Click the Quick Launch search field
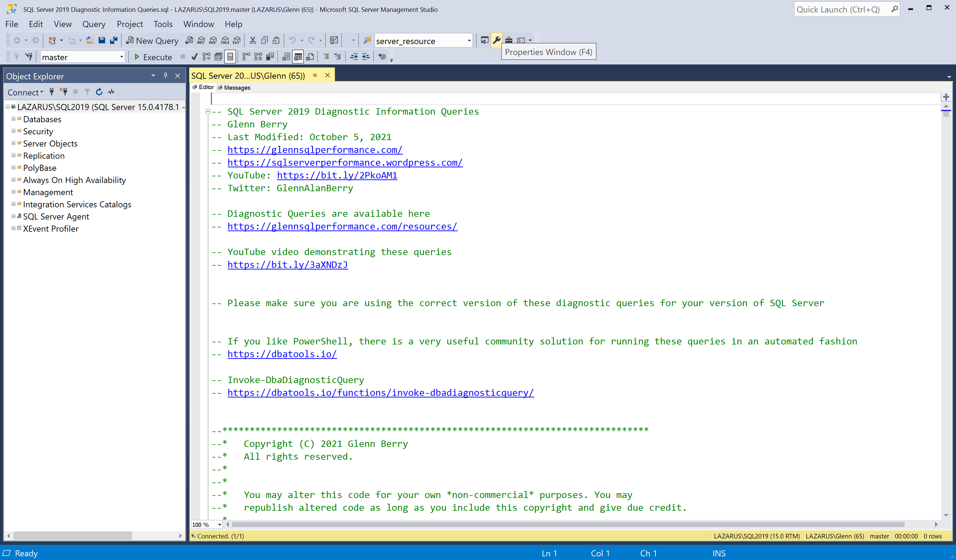The width and height of the screenshot is (956, 560). click(842, 9)
